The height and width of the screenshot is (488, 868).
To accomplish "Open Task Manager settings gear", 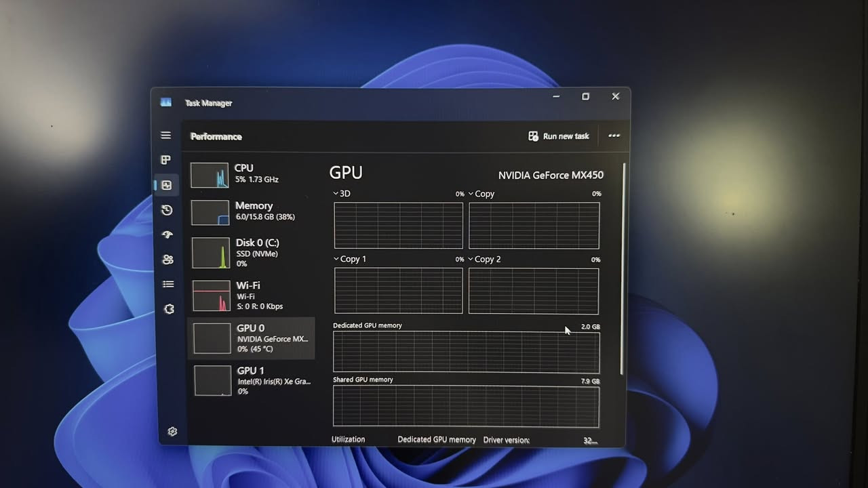I will (172, 432).
